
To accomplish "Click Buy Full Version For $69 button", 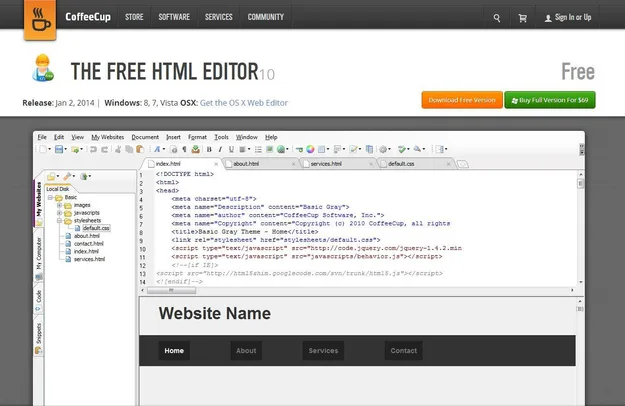I will pos(550,100).
